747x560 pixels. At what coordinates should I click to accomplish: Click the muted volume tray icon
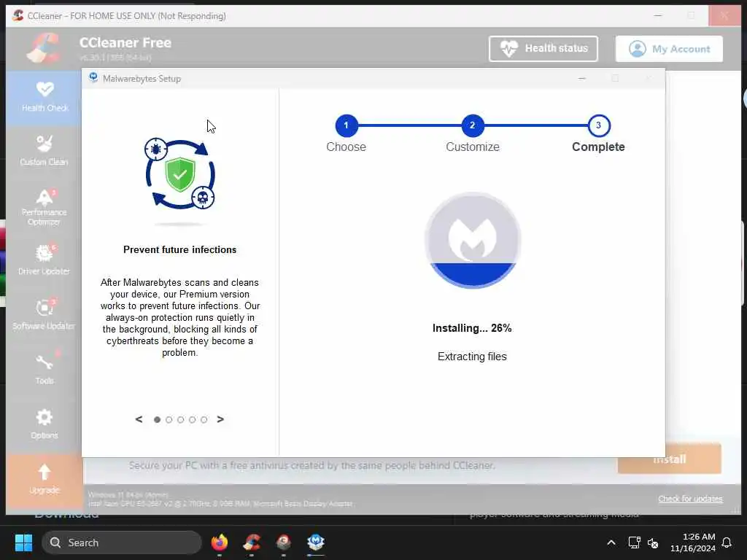653,542
